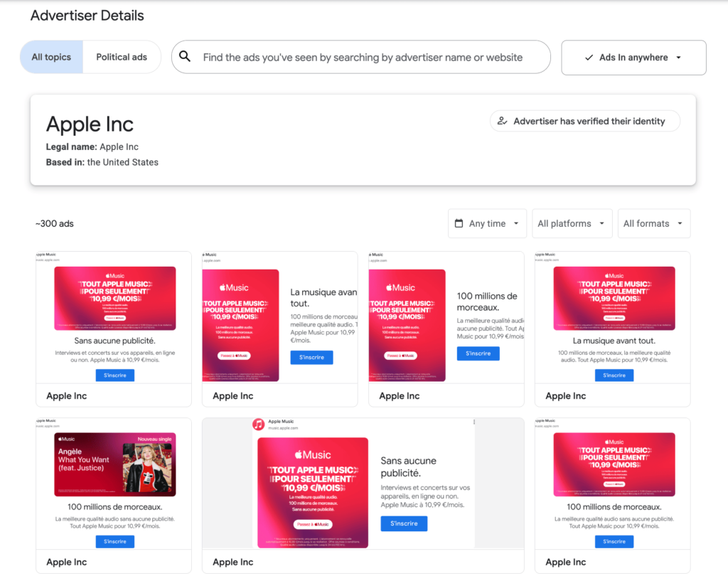The height and width of the screenshot is (581, 728).
Task: Click the advertiser search input field
Action: tap(363, 57)
